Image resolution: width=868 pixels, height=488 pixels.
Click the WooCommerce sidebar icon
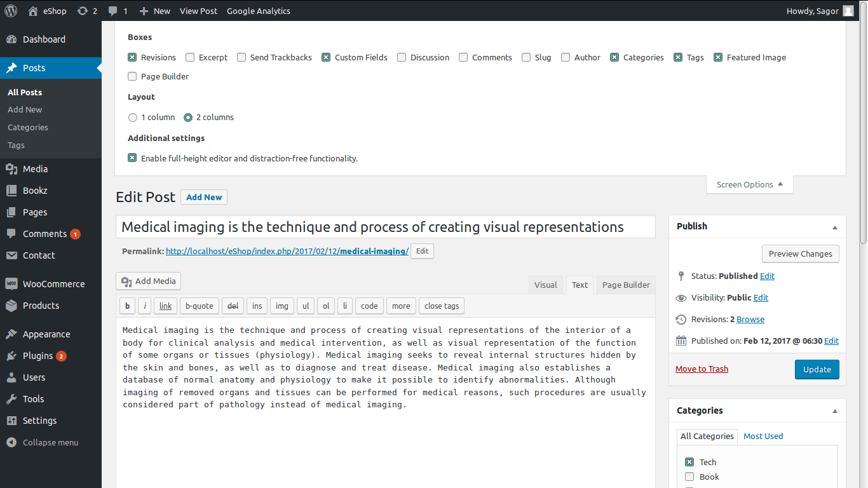click(x=11, y=284)
